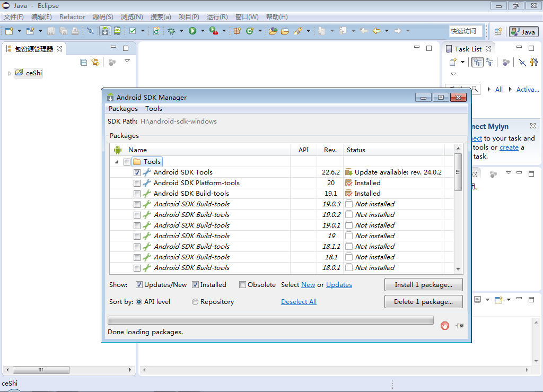This screenshot has height=392, width=543.
Task: Open the External Tools dropdown arrow
Action: tap(224, 31)
